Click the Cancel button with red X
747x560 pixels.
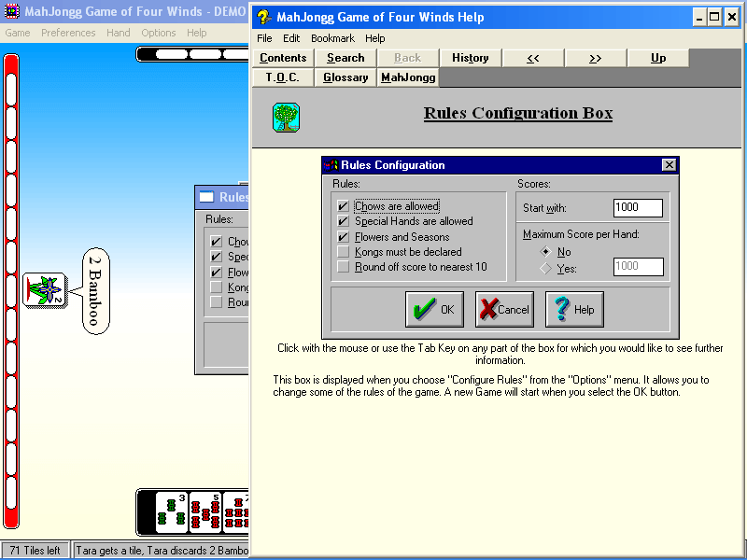point(504,310)
